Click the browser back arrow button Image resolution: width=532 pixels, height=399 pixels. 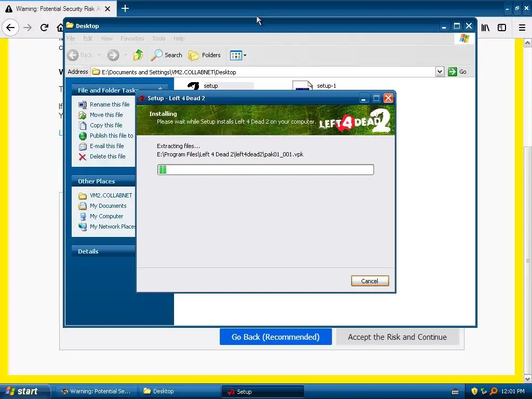(x=10, y=28)
